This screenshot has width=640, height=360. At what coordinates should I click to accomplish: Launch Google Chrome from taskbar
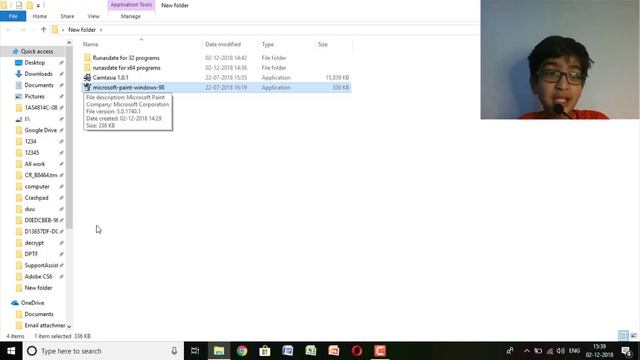(x=242, y=351)
